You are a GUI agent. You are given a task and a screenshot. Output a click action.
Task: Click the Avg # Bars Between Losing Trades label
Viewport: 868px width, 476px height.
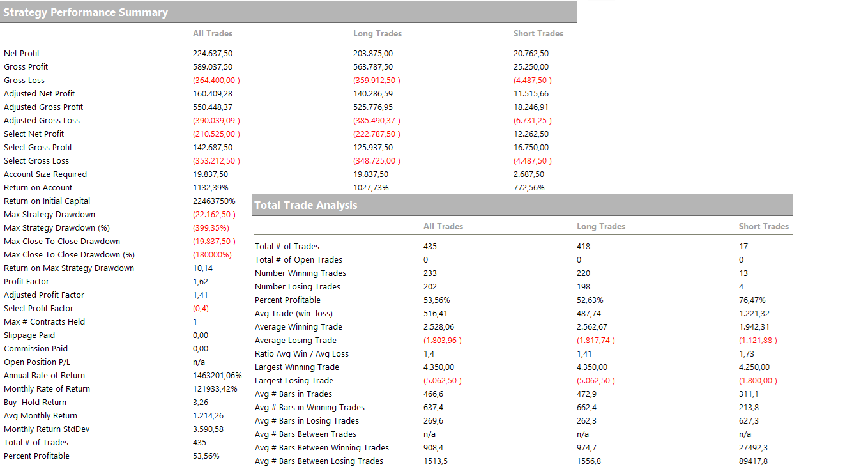pyautogui.click(x=319, y=461)
